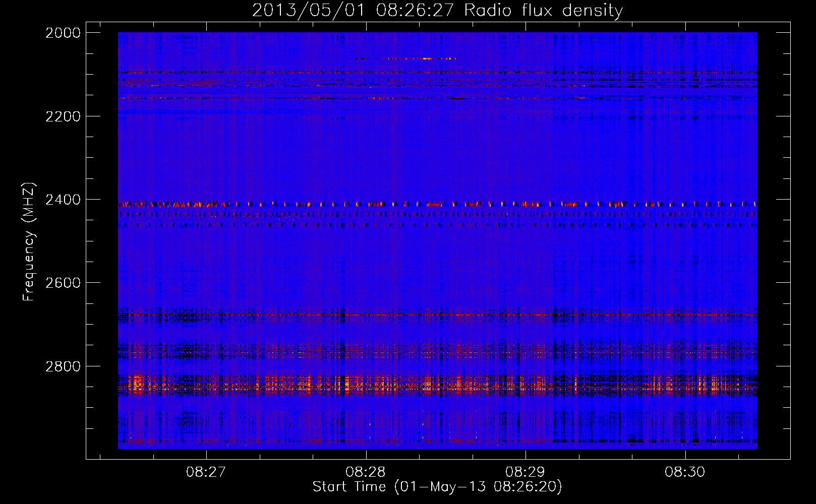Click the 2000 frequency tick label

(x=63, y=33)
